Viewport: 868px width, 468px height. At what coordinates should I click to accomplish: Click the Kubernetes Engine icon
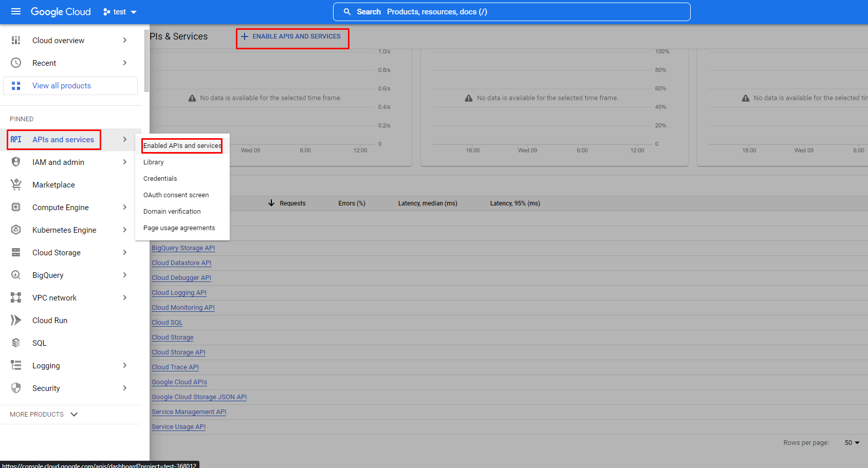(x=16, y=230)
